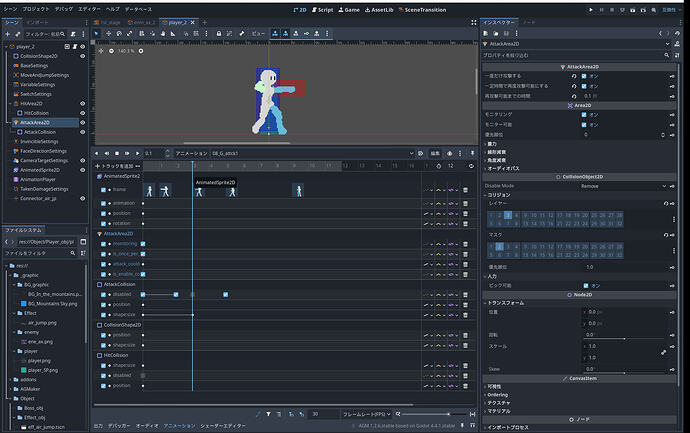
Task: Switch to Script workspace
Action: (x=323, y=10)
